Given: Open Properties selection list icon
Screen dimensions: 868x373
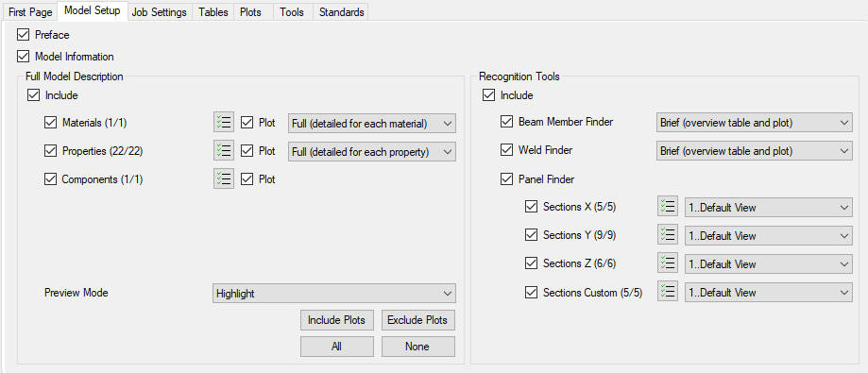Looking at the screenshot, I should [224, 151].
